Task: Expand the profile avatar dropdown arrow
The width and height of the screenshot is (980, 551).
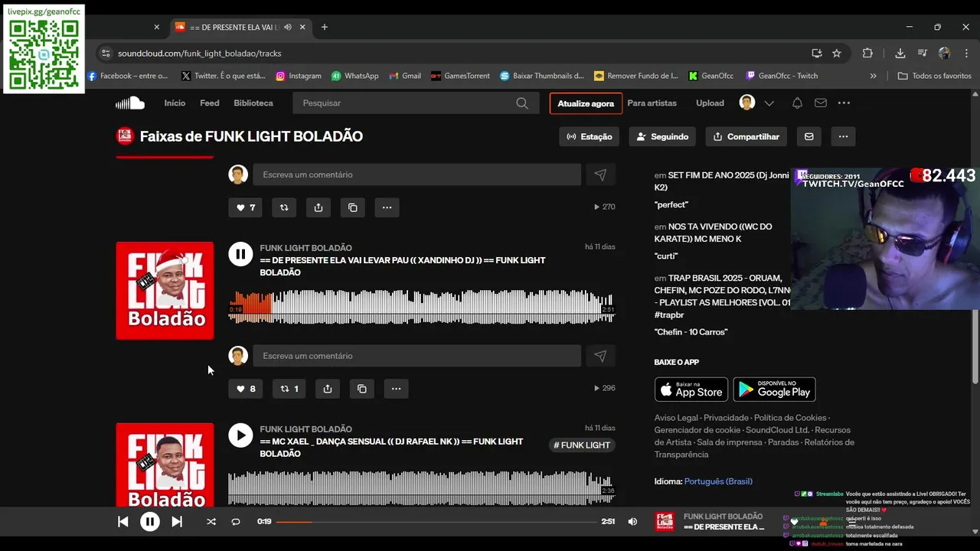Action: (x=769, y=103)
